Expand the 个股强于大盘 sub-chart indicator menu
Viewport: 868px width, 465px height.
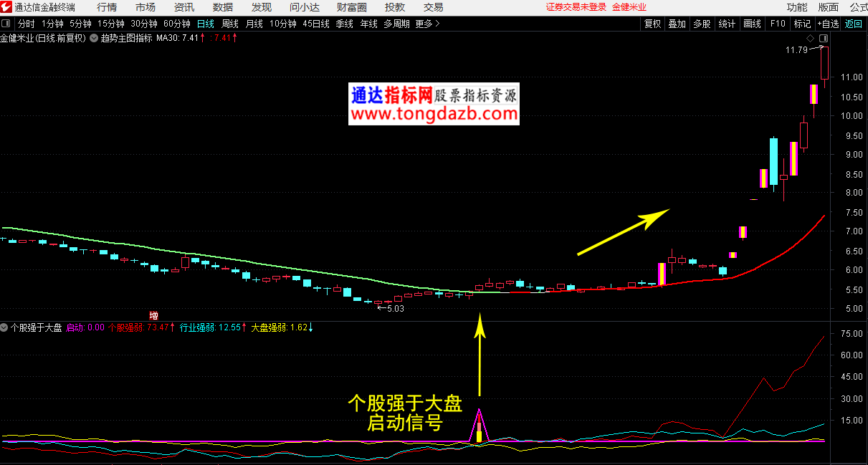point(5,327)
